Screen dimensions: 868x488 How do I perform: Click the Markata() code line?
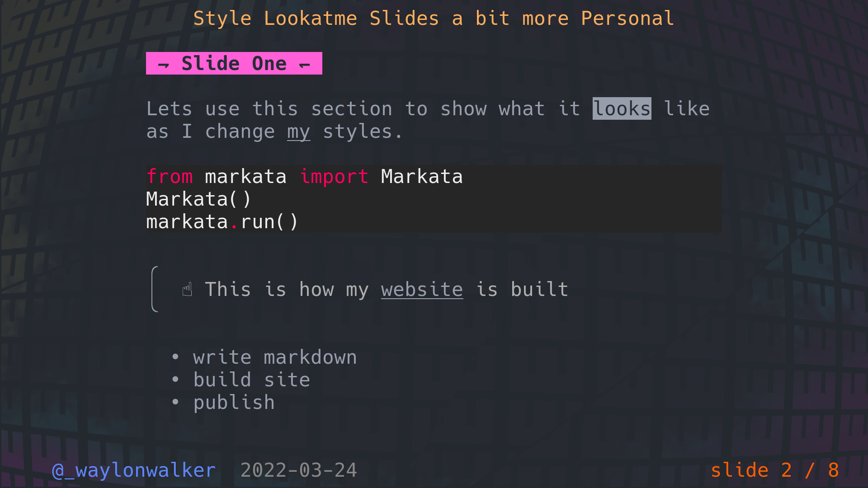(x=198, y=199)
